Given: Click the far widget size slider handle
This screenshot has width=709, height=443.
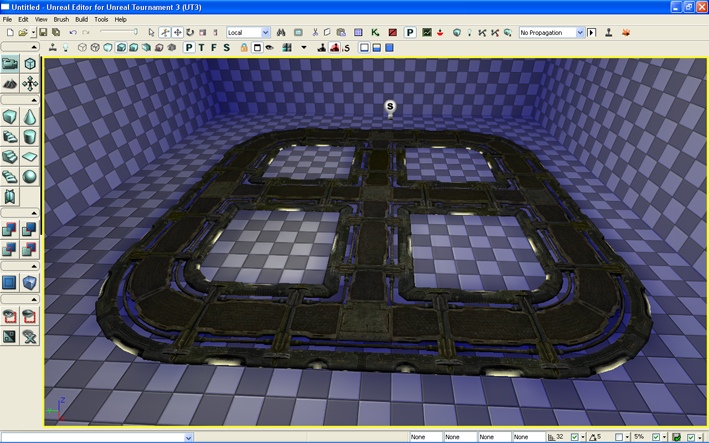Looking at the screenshot, I should 135,32.
